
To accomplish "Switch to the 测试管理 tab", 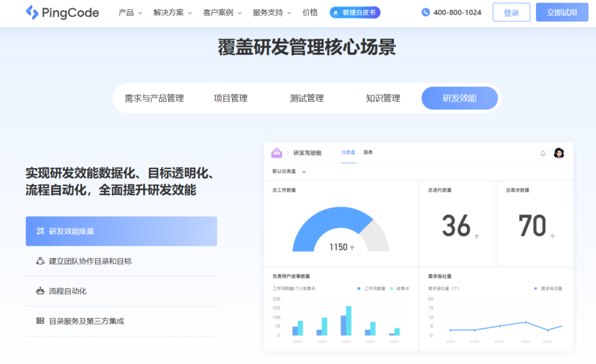I will point(307,98).
